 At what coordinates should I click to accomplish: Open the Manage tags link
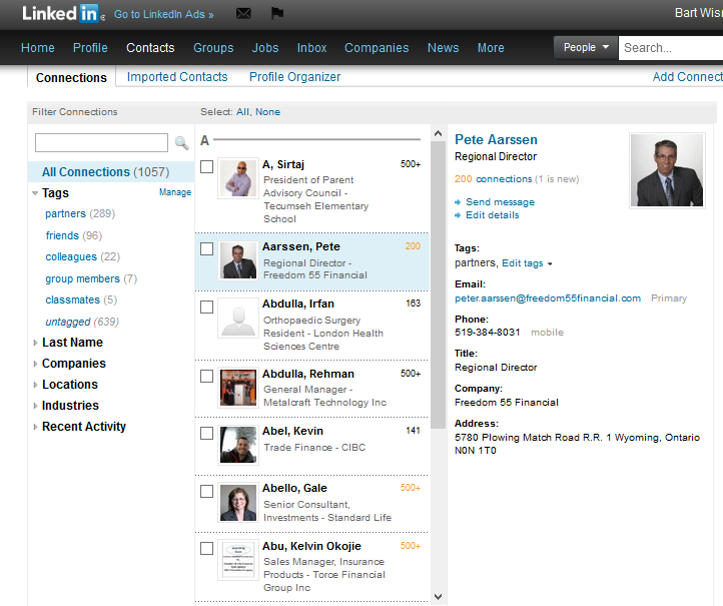[x=175, y=192]
